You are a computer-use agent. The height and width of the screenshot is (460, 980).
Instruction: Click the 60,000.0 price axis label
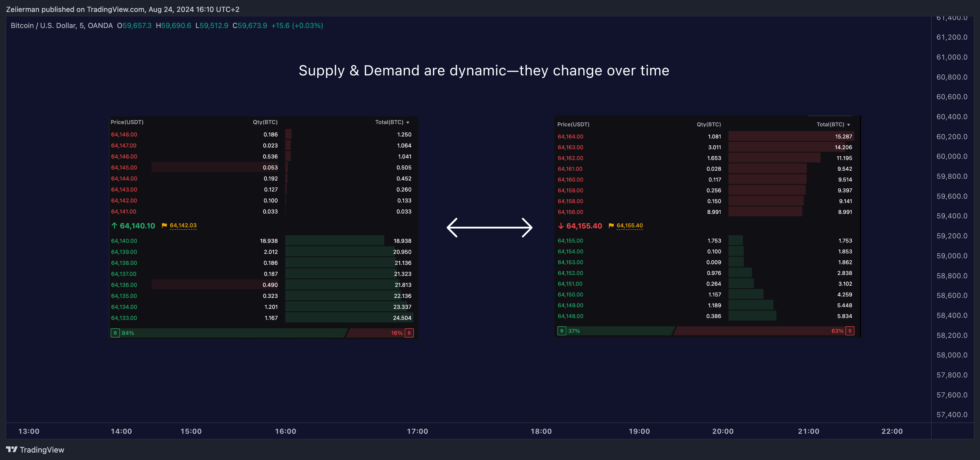(x=952, y=157)
